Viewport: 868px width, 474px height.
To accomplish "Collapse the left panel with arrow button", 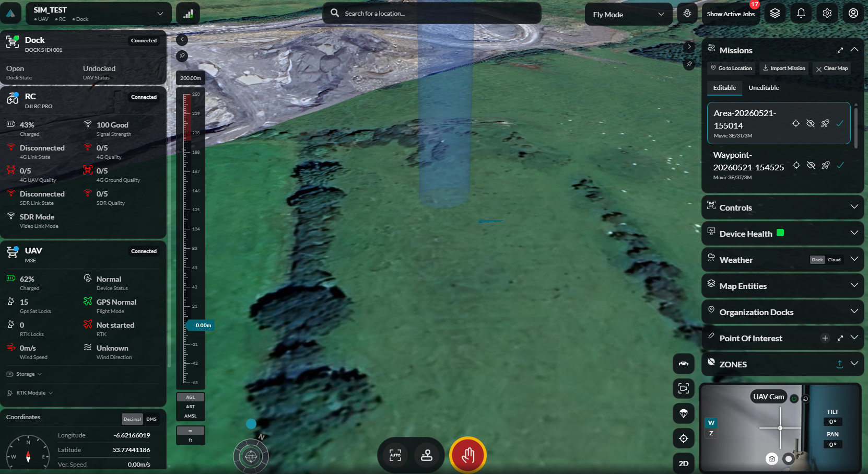I will [182, 39].
